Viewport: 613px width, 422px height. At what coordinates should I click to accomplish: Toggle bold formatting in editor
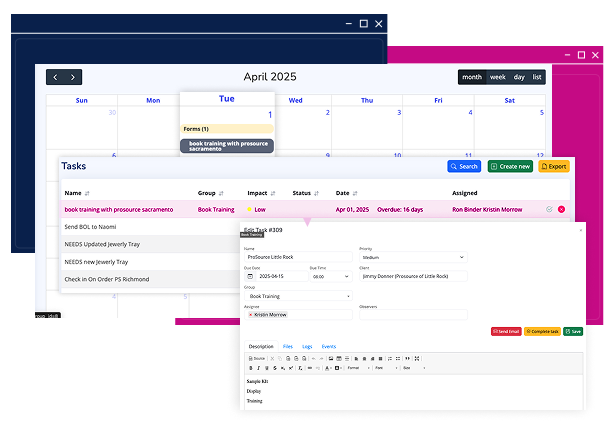click(251, 368)
